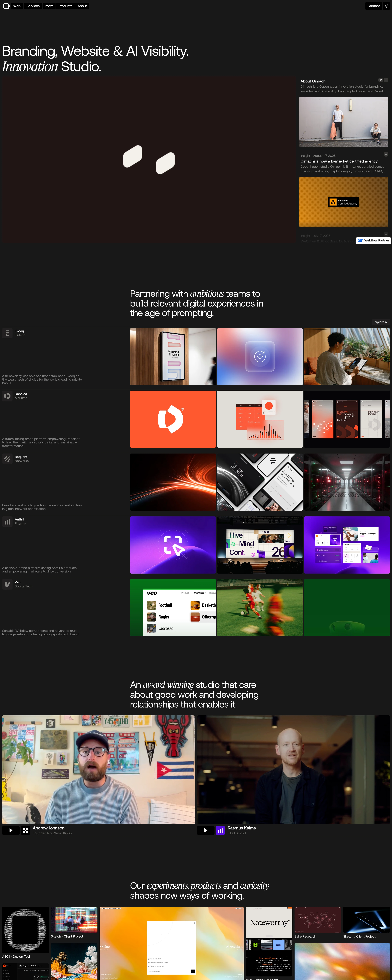Open Rasmus Kalms' video thumbnail
The width and height of the screenshot is (392, 980).
pos(293,770)
